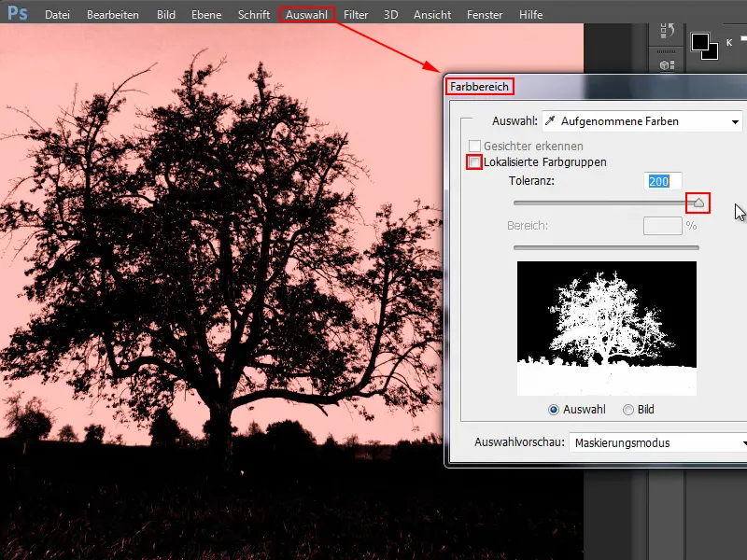Image resolution: width=747 pixels, height=560 pixels.
Task: Open the Bearbeiten menu
Action: (113, 15)
